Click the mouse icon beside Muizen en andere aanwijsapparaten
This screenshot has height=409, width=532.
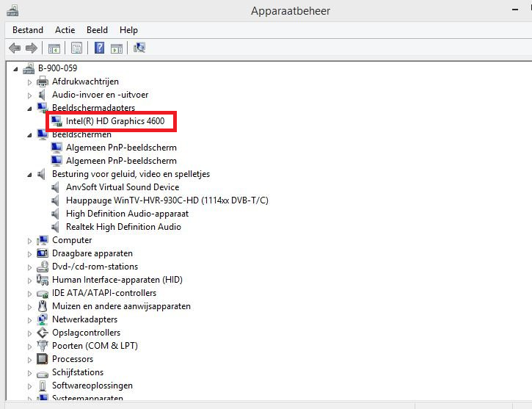[x=43, y=306]
